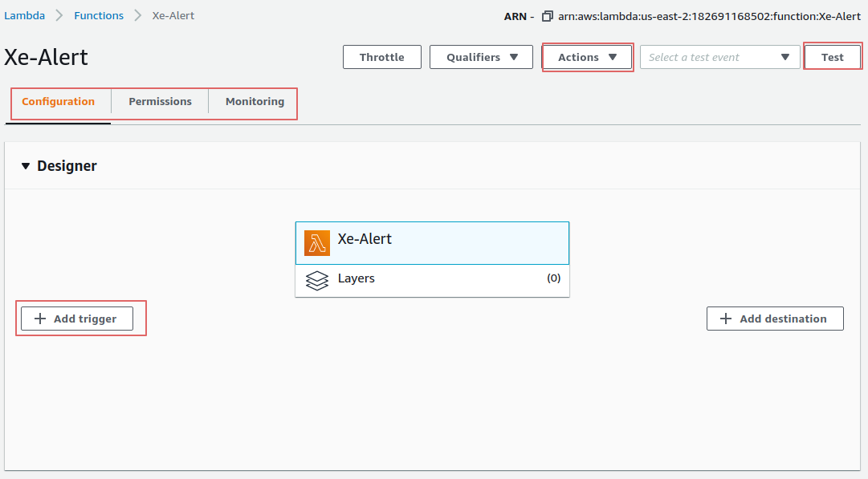Click the Layers stack icon
This screenshot has height=479, width=868.
click(317, 281)
